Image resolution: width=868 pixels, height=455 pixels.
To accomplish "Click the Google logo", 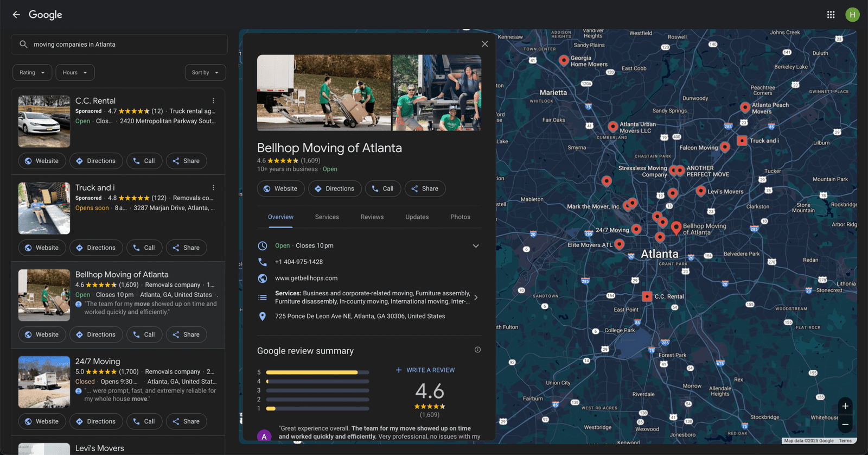I will tap(46, 15).
